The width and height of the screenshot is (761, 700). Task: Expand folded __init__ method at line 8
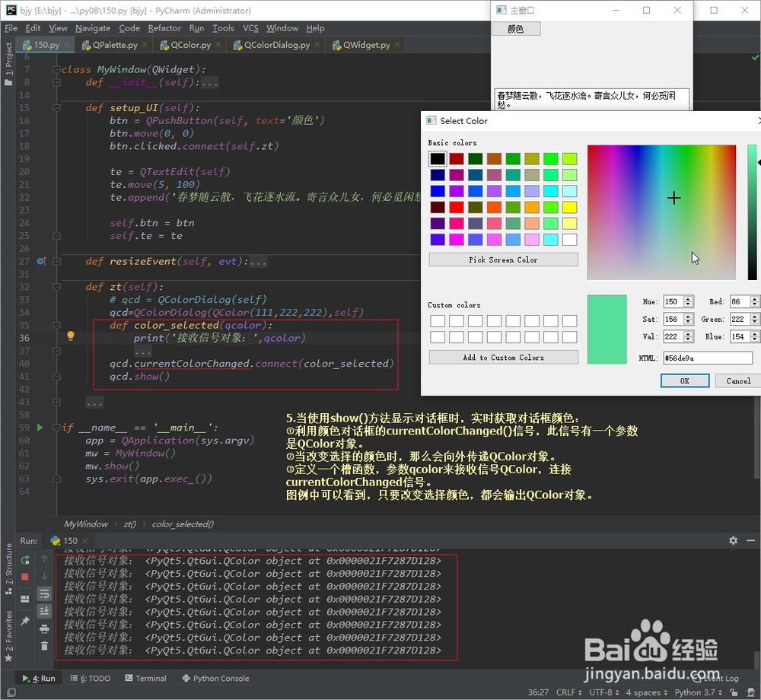tap(57, 82)
